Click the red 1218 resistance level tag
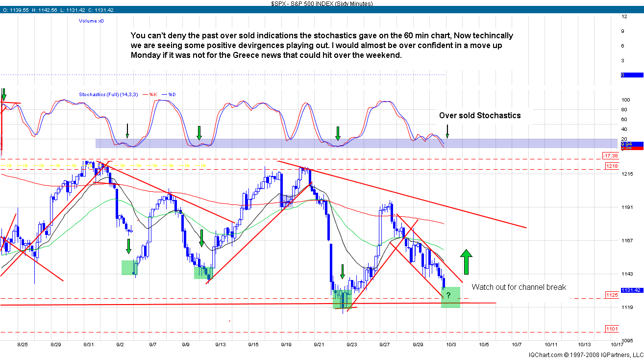The width and height of the screenshot is (644, 358). coord(611,166)
